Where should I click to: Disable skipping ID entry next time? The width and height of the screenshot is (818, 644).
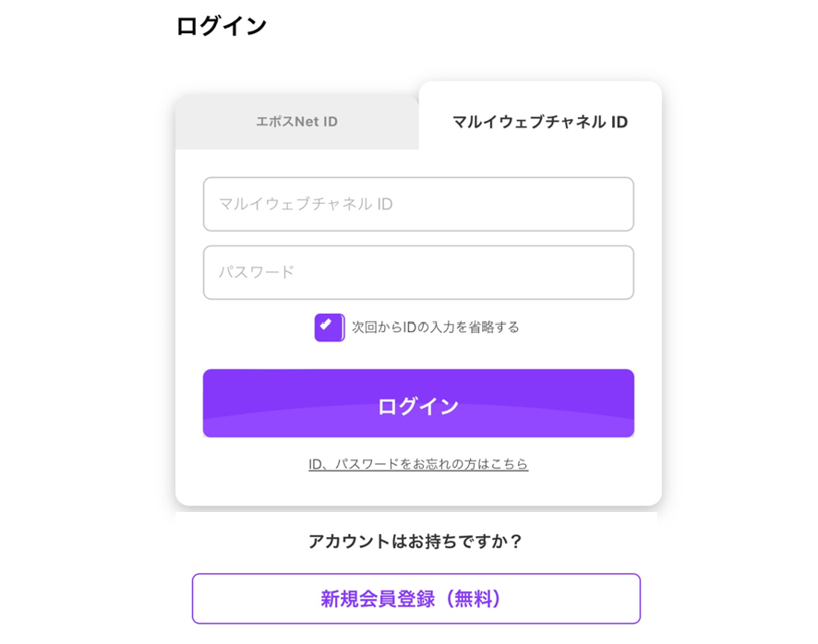pyautogui.click(x=329, y=328)
